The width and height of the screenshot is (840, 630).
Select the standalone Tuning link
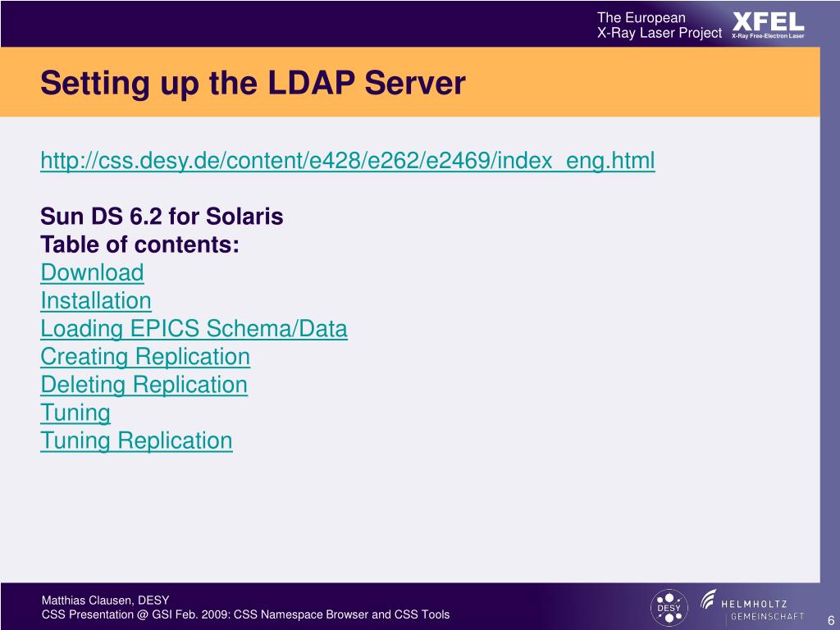pyautogui.click(x=75, y=413)
